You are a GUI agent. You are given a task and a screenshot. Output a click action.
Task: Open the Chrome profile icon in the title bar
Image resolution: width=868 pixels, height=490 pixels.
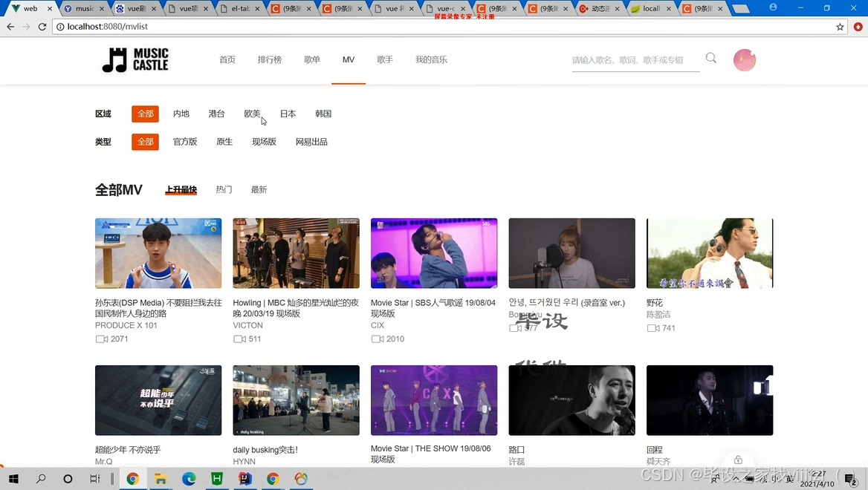pos(774,7)
